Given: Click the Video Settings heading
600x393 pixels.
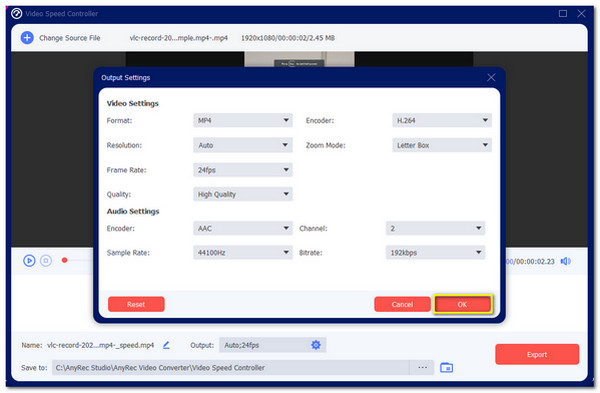Looking at the screenshot, I should pos(132,103).
